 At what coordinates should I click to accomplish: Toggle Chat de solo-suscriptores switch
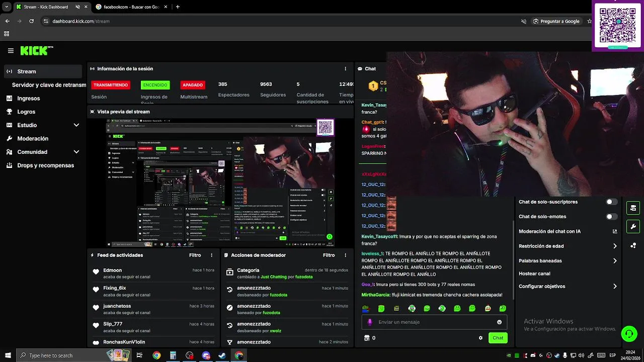[611, 202]
